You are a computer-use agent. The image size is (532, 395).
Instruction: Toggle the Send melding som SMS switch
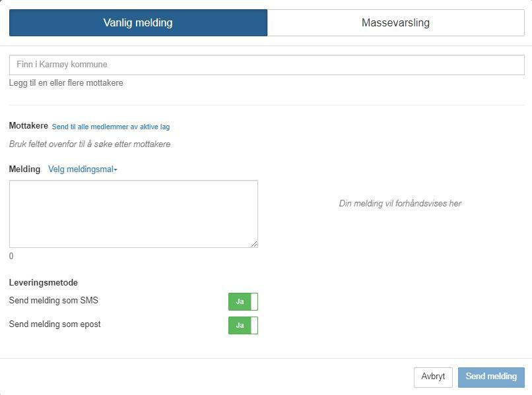[243, 301]
